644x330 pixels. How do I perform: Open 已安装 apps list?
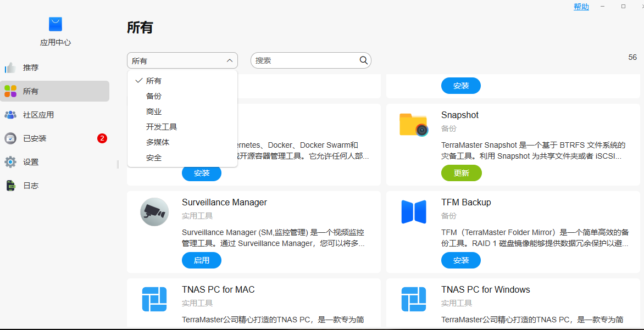(x=35, y=138)
